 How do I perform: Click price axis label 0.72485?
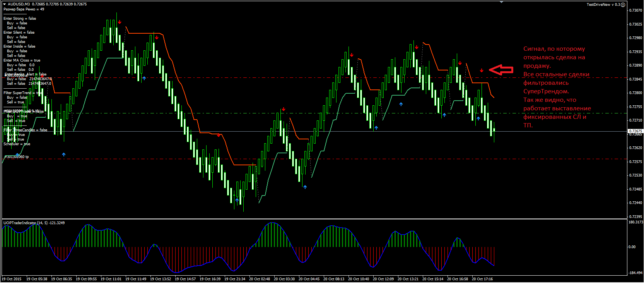point(635,189)
